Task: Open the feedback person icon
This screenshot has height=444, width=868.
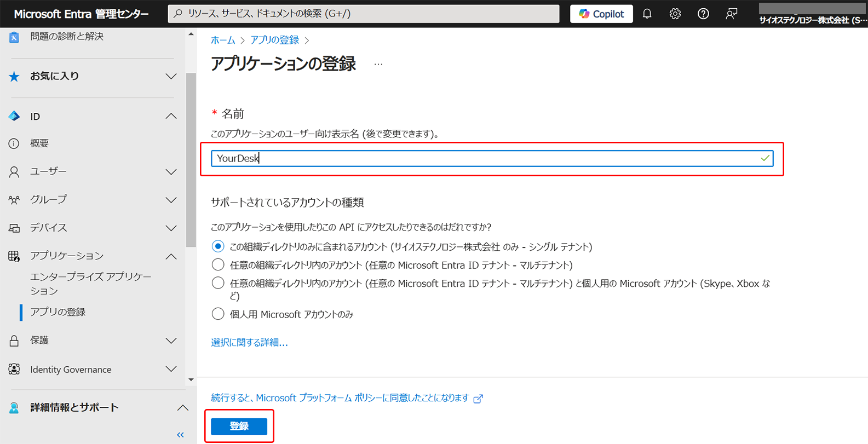Action: (x=731, y=14)
